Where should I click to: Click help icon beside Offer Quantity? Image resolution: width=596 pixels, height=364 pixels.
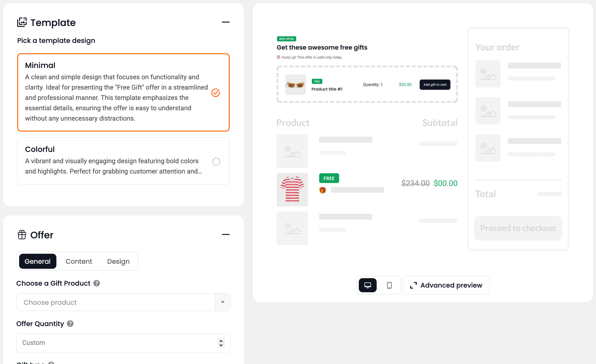tap(70, 324)
